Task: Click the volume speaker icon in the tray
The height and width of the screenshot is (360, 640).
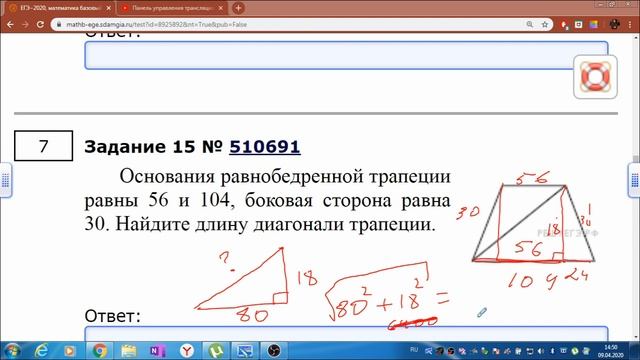Action: tap(541, 351)
